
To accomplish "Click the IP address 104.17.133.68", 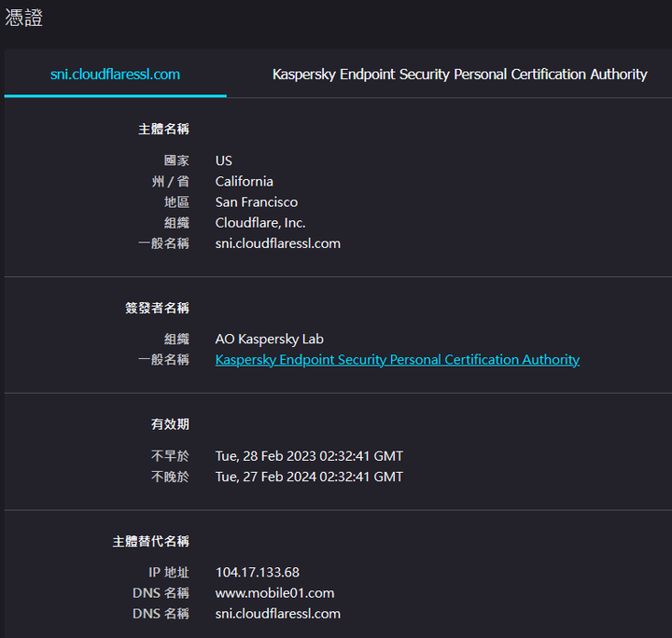I will 258,573.
